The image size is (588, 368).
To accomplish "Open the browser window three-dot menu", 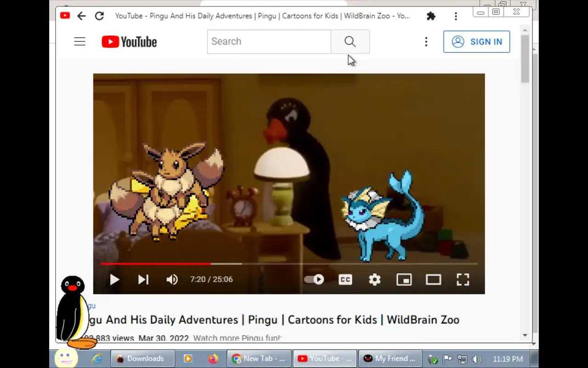I will pos(456,16).
